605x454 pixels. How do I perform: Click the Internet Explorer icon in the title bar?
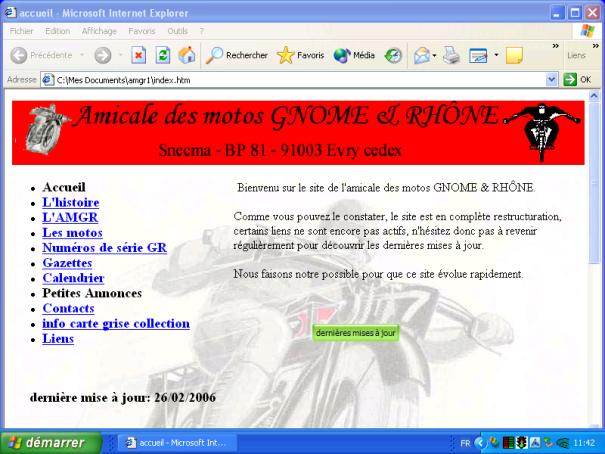pyautogui.click(x=10, y=13)
